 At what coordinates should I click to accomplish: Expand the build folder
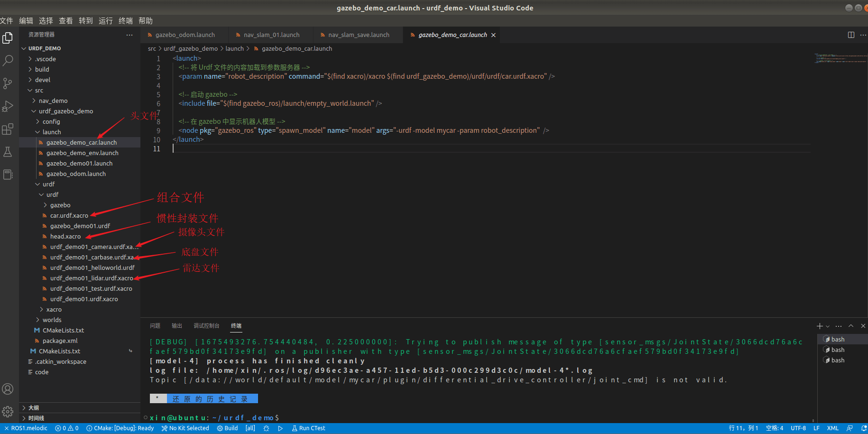click(80, 69)
